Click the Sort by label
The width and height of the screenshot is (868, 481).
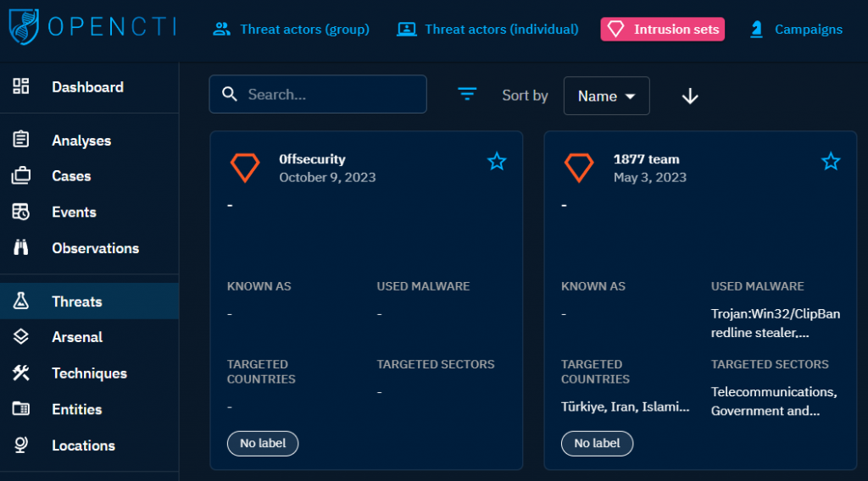[525, 96]
